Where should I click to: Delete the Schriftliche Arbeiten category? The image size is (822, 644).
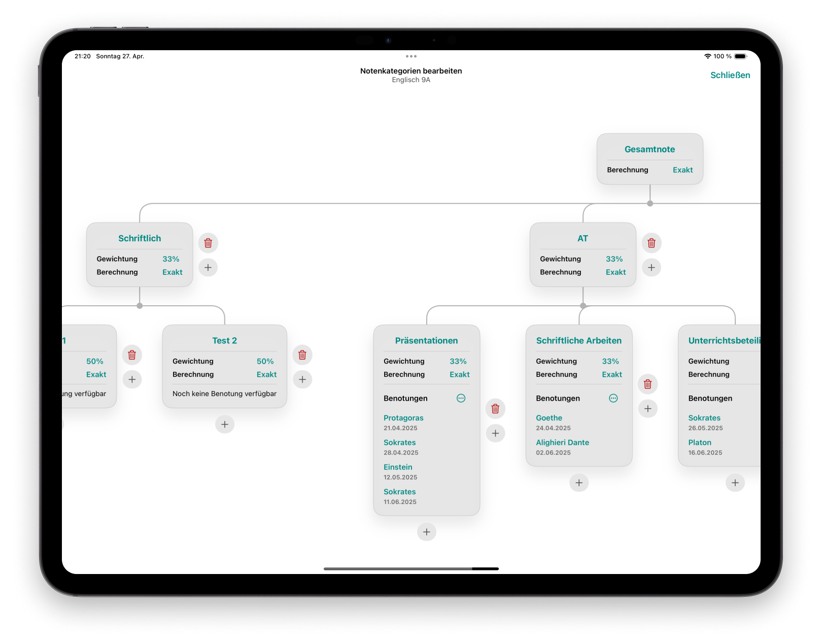(x=648, y=384)
